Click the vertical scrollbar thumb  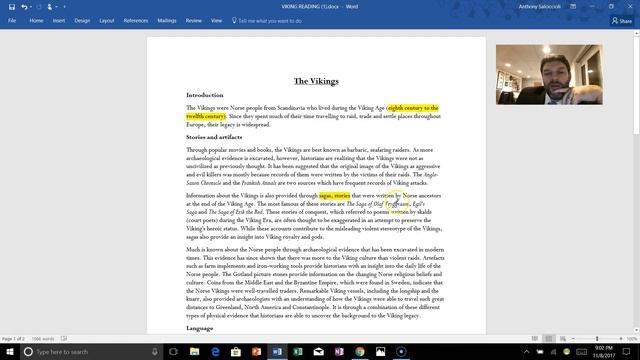click(x=636, y=85)
